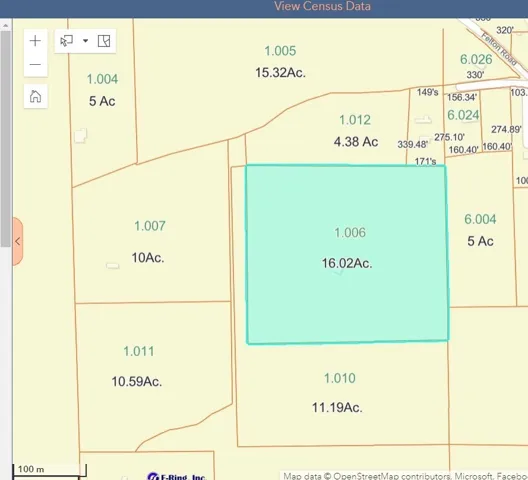Select parcel labeled 6.026
The height and width of the screenshot is (480, 528).
[x=476, y=59]
